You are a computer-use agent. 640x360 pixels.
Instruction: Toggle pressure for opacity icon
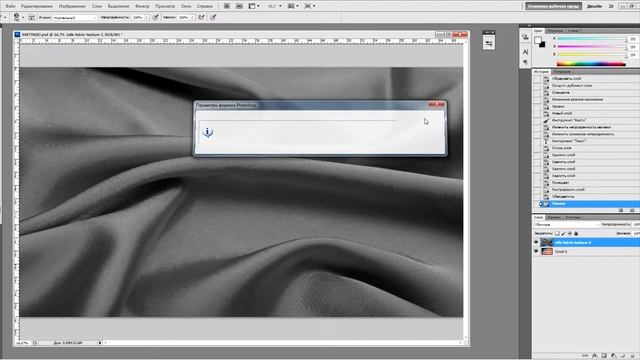point(156,17)
